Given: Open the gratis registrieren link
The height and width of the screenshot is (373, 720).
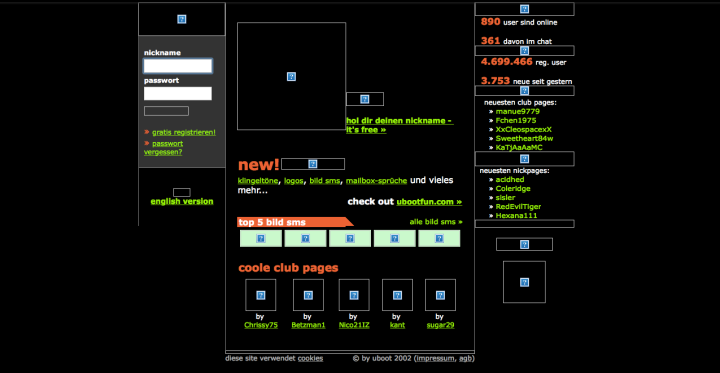Looking at the screenshot, I should (x=184, y=132).
